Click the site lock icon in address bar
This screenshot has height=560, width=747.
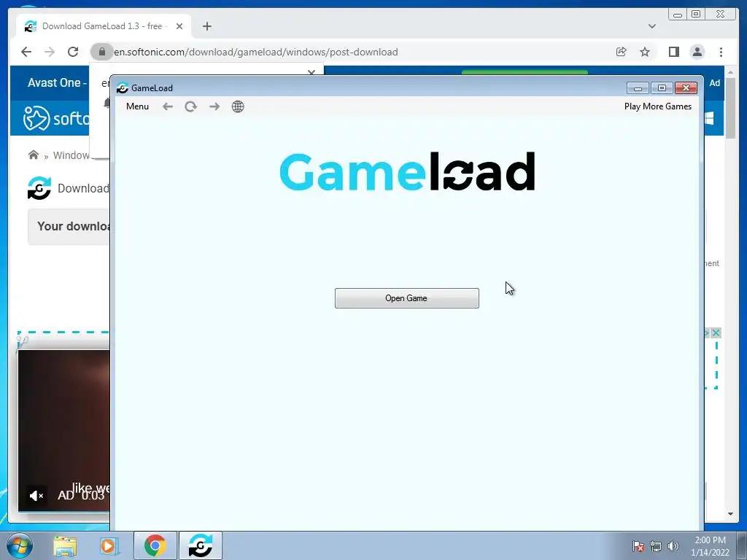(x=101, y=52)
